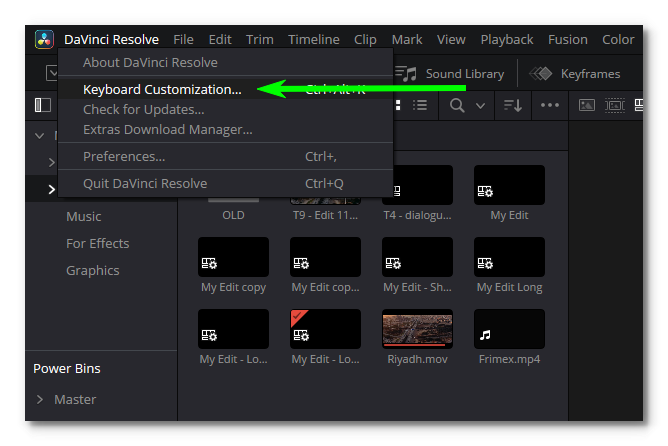Collapse the top bin tree chevron
Viewport: 668px width, 446px height.
[40, 136]
